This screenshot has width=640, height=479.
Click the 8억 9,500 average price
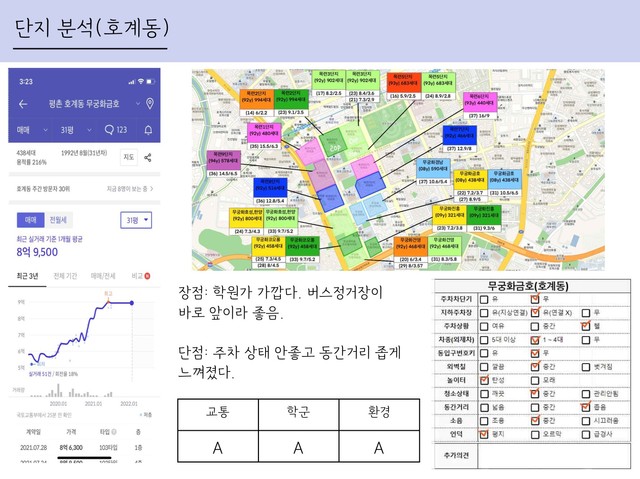[x=37, y=252]
